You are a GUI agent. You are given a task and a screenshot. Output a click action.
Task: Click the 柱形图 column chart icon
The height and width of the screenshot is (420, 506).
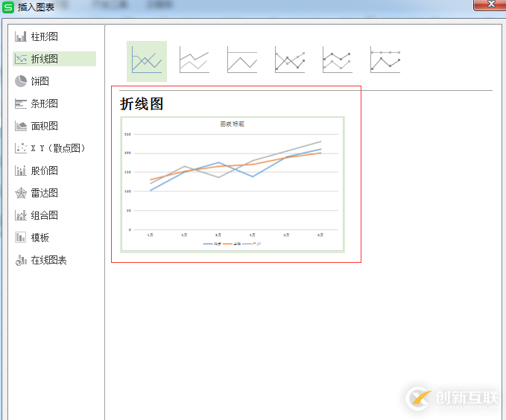coord(21,36)
